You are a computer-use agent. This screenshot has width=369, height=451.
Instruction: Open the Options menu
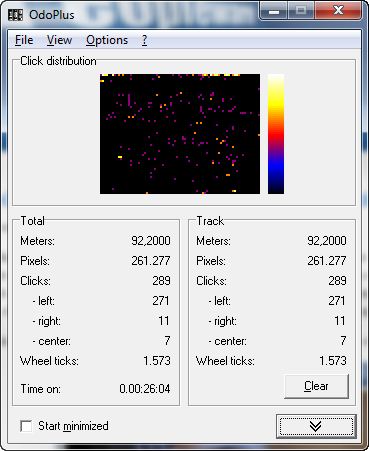[x=107, y=40]
